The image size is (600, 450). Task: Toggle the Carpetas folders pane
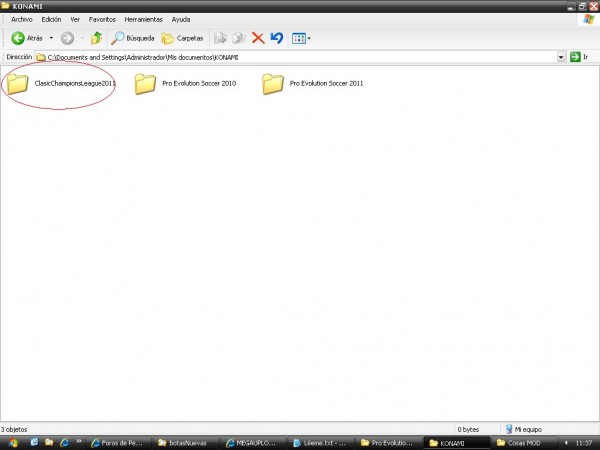(182, 38)
